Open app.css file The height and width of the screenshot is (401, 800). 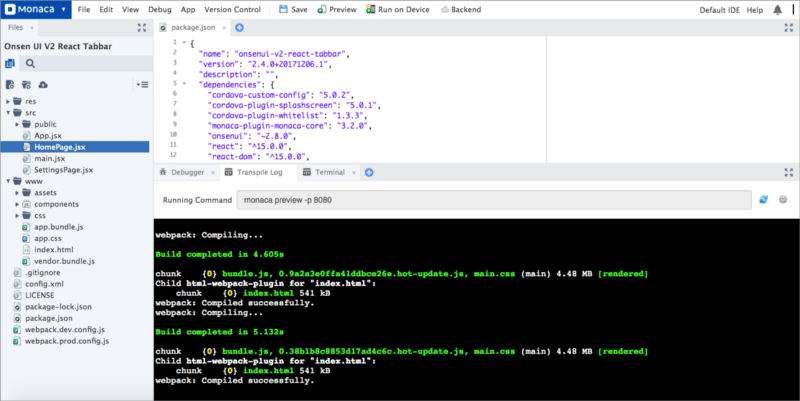(48, 238)
